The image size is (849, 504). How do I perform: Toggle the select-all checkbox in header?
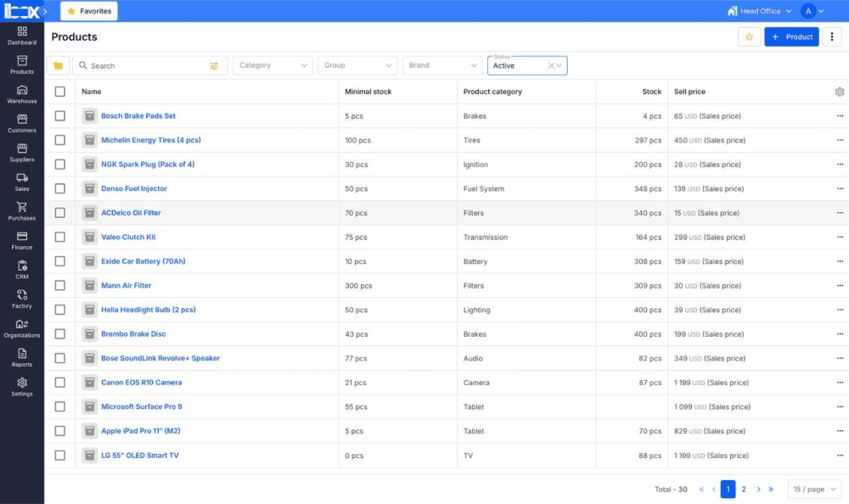click(x=60, y=92)
